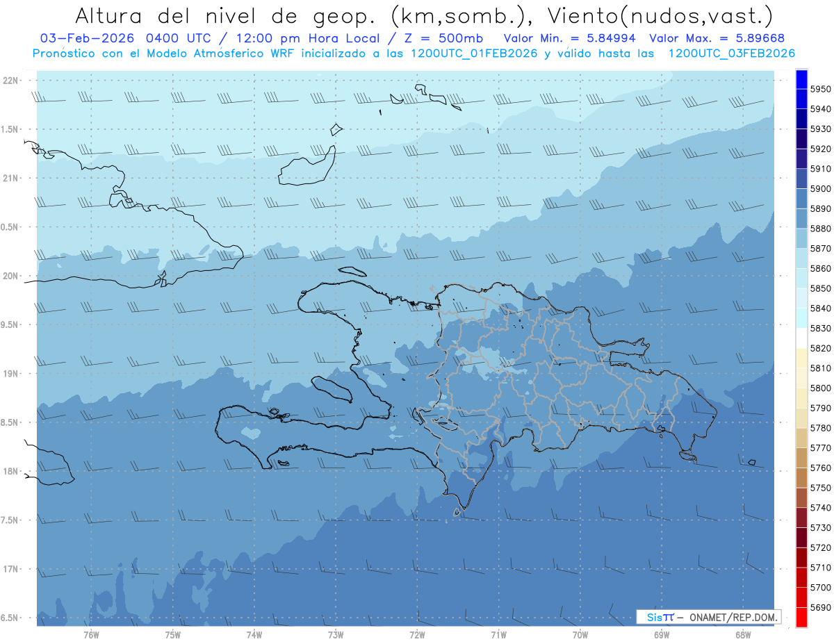The image size is (834, 644).
Task: Click the 5870 legend value
Action: click(x=821, y=249)
